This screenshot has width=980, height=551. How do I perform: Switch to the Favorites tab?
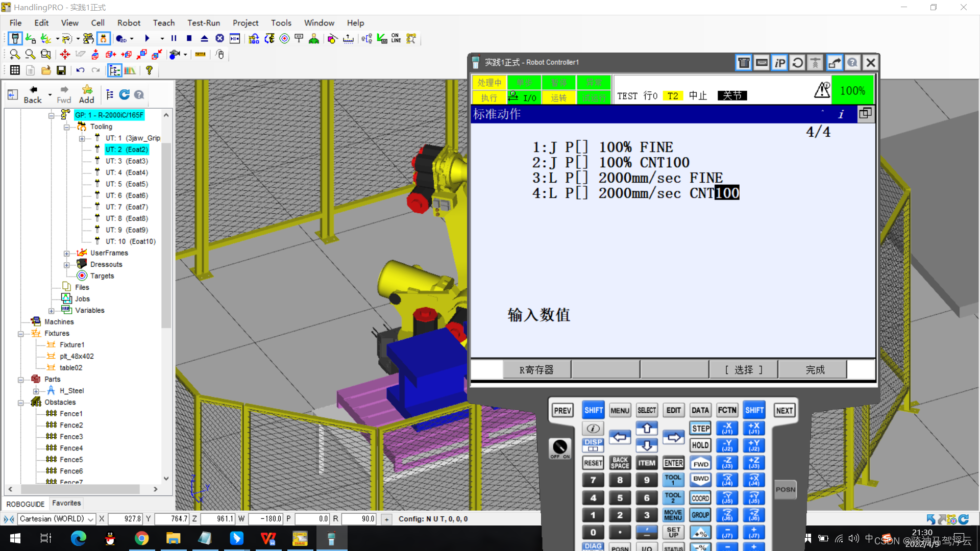(x=66, y=503)
